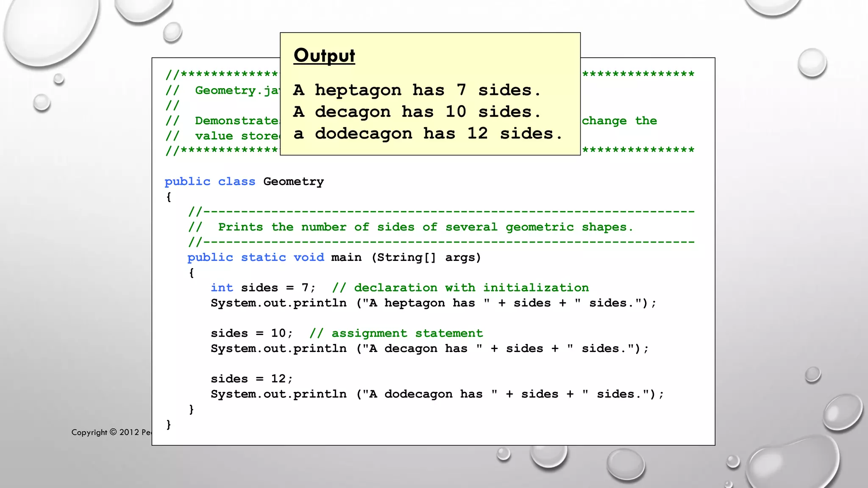
Task: Click the "sides = 12;" assignment line
Action: click(x=252, y=379)
